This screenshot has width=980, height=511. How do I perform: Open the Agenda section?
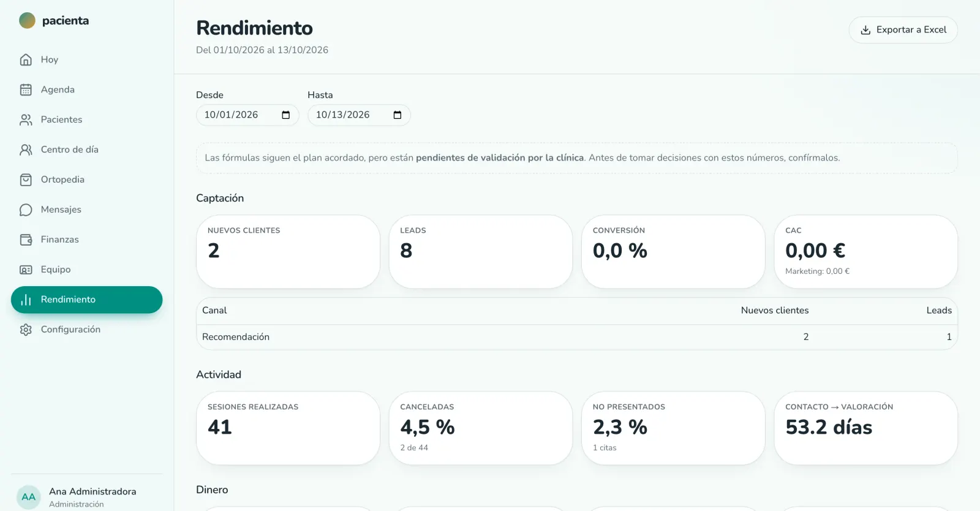pos(87,89)
